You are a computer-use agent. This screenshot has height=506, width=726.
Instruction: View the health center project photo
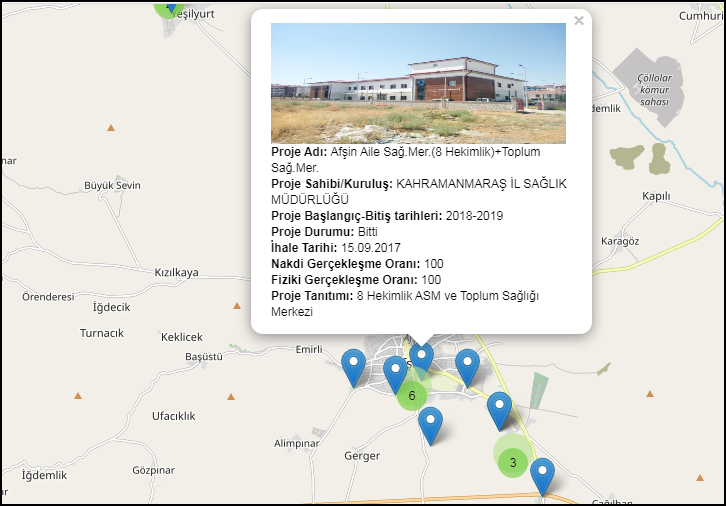tap(418, 83)
